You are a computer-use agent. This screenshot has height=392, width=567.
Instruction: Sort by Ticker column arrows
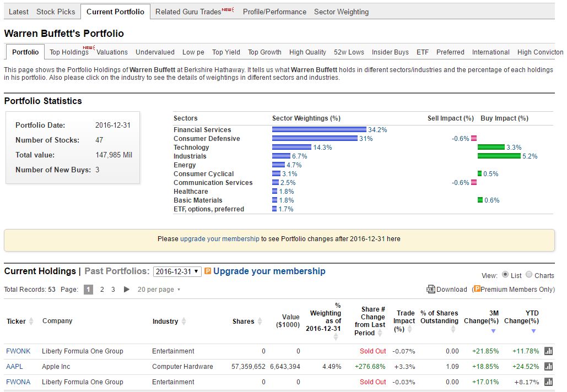pyautogui.click(x=31, y=321)
